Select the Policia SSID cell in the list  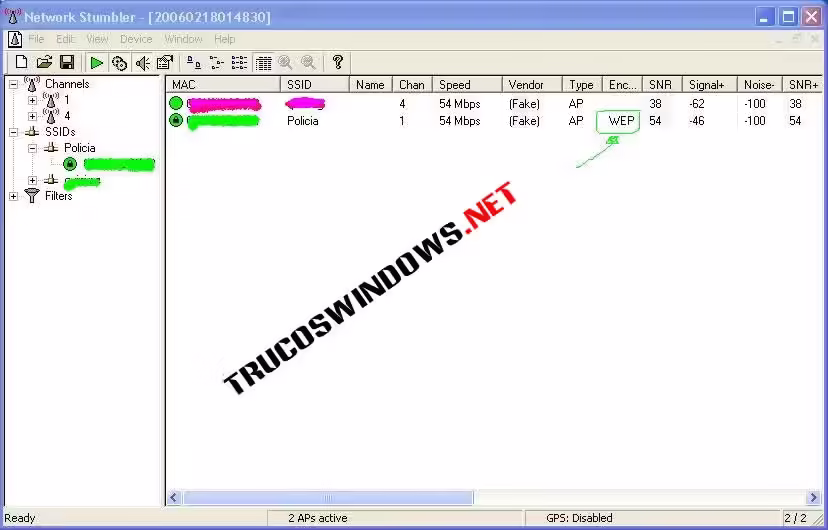click(x=303, y=121)
